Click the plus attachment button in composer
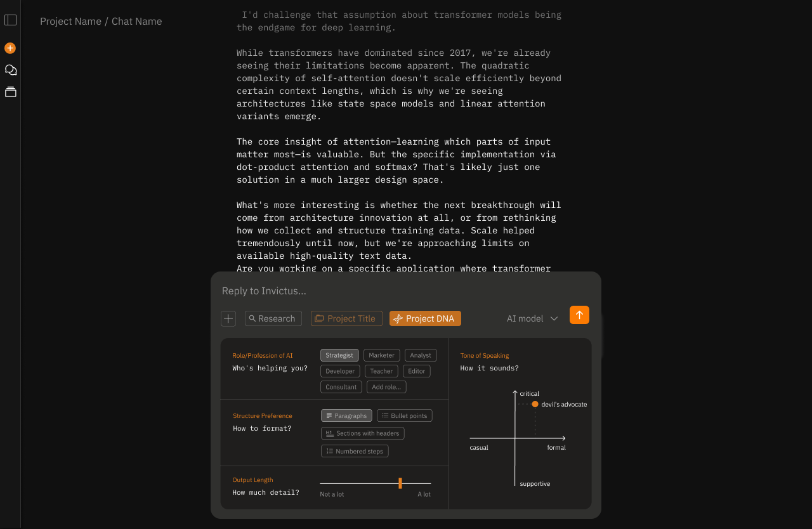 click(228, 318)
